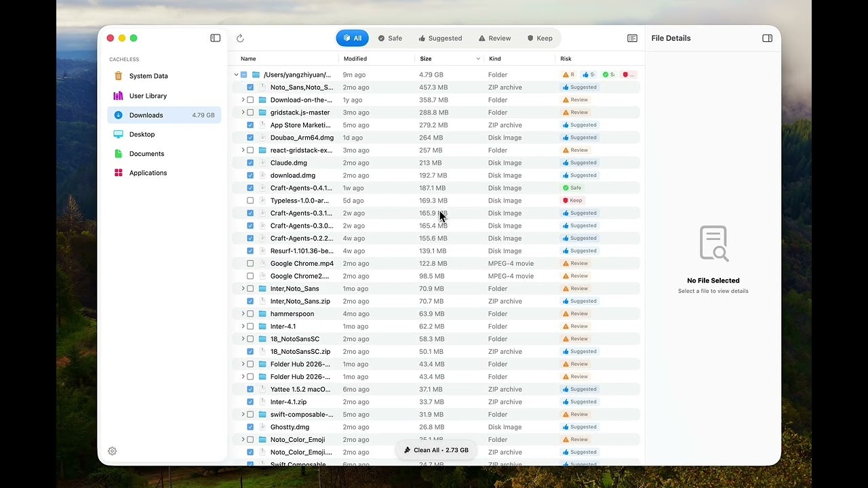868x488 pixels.
Task: Click the file icon of download.dmg
Action: (262, 176)
